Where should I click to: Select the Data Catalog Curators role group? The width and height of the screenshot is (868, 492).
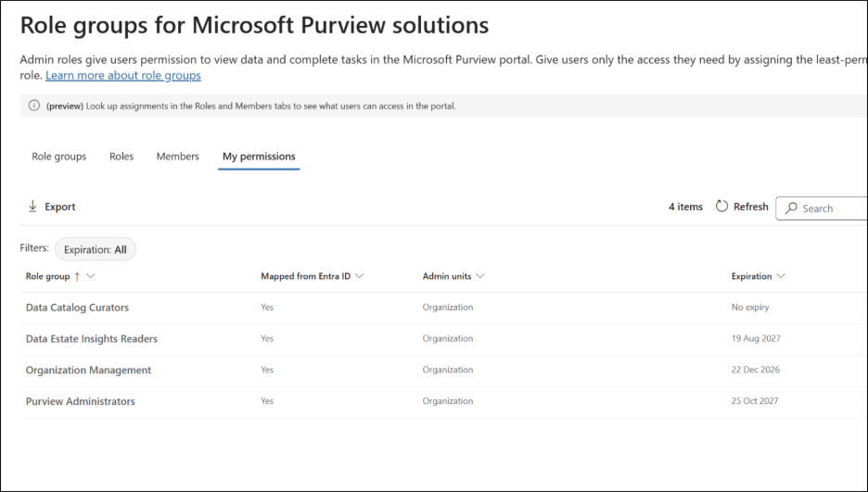(77, 308)
